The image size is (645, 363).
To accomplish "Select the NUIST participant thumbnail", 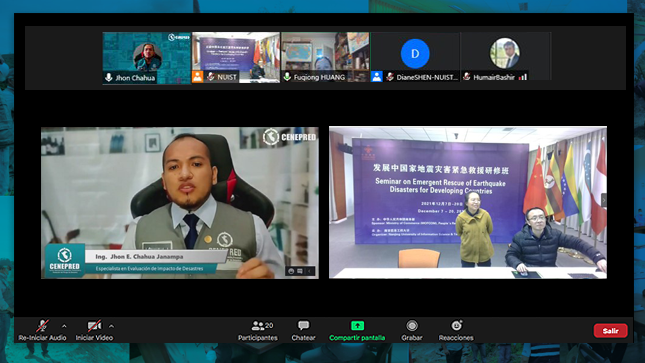I will (x=236, y=58).
